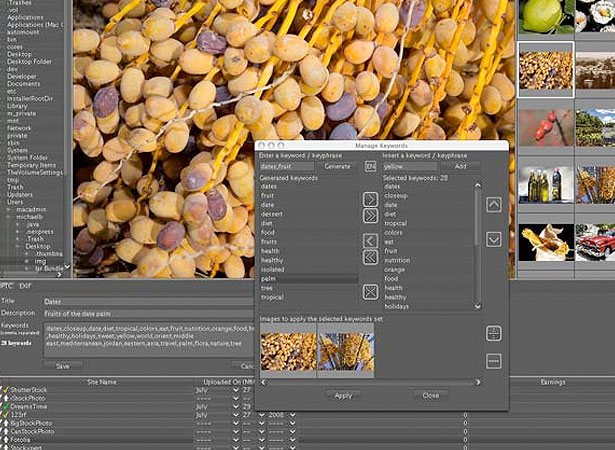Click 123rf status checkmark icon
Screen dimensions: 615x450
pyautogui.click(x=5, y=415)
